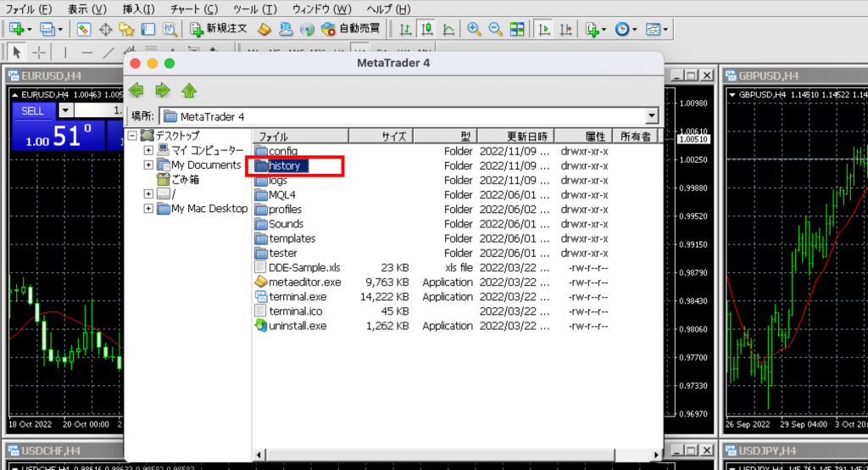Go back with the green left arrow
The image size is (868, 470).
click(x=136, y=90)
